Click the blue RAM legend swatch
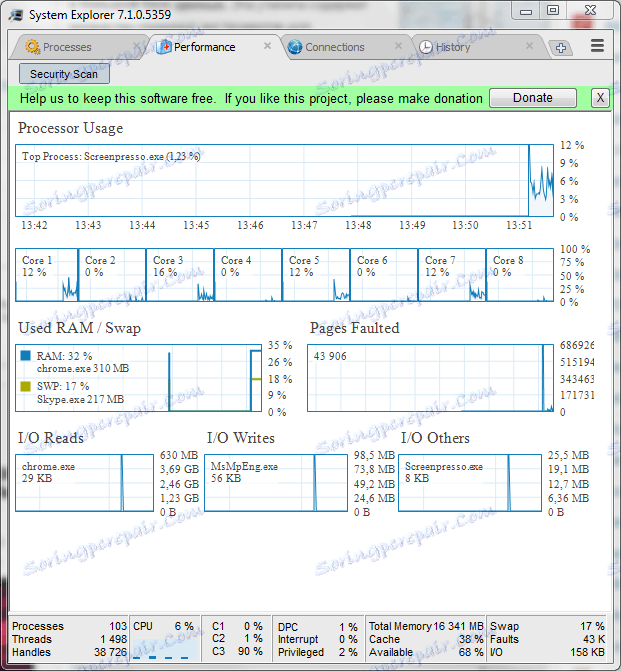The width and height of the screenshot is (621, 671). (x=26, y=356)
